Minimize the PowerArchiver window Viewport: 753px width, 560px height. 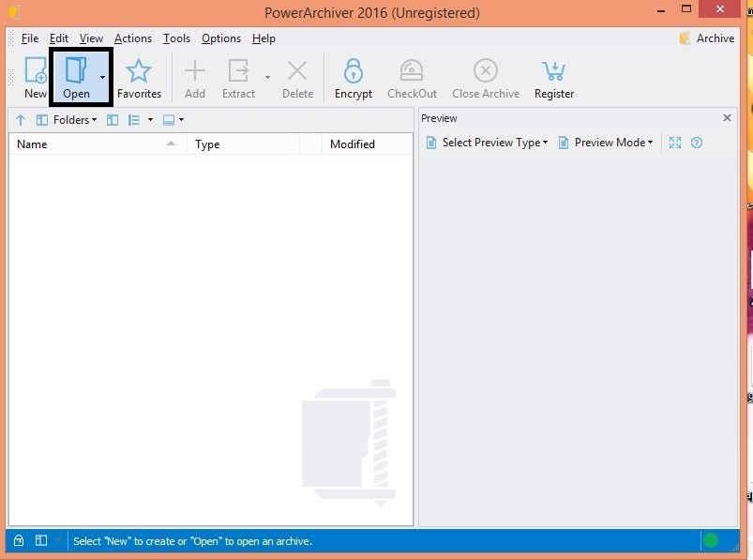tap(661, 10)
